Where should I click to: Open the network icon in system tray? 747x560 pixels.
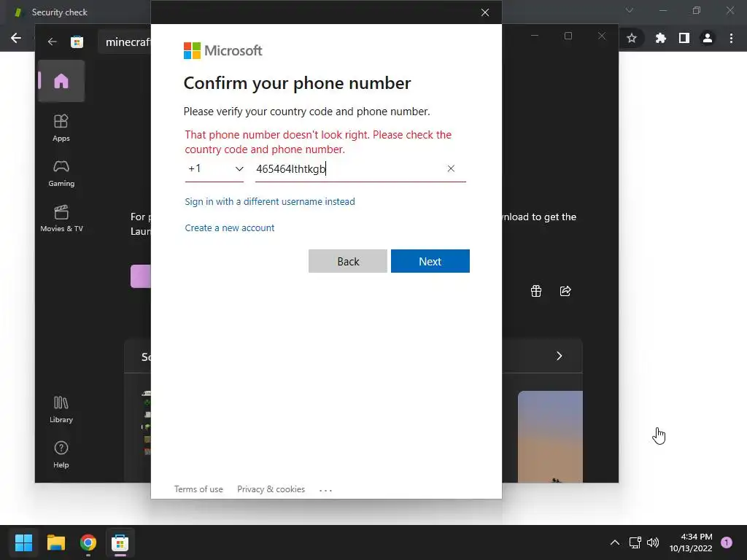point(635,542)
